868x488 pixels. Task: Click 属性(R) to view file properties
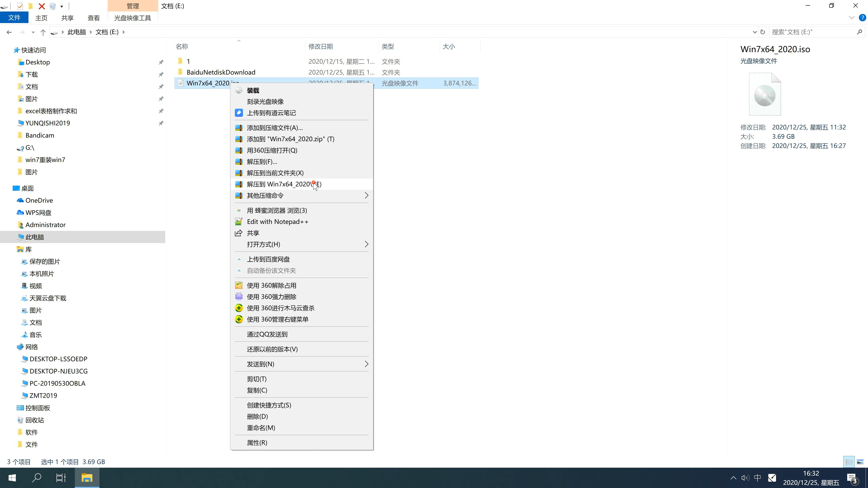point(257,442)
